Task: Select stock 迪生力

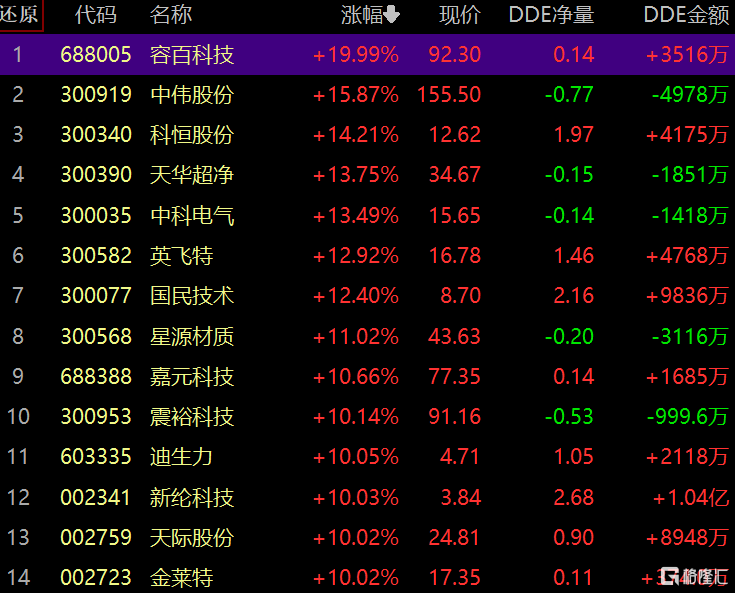Action: coord(181,457)
